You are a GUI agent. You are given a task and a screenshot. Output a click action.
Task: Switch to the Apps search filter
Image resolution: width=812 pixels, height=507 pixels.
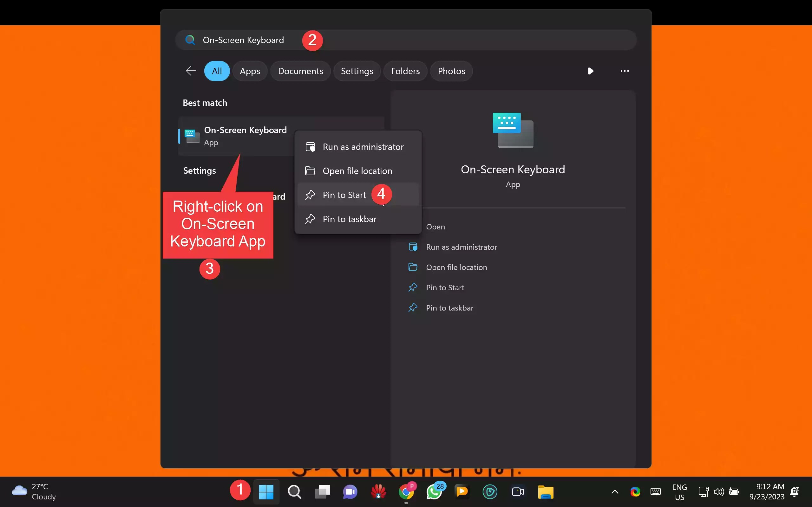coord(250,71)
